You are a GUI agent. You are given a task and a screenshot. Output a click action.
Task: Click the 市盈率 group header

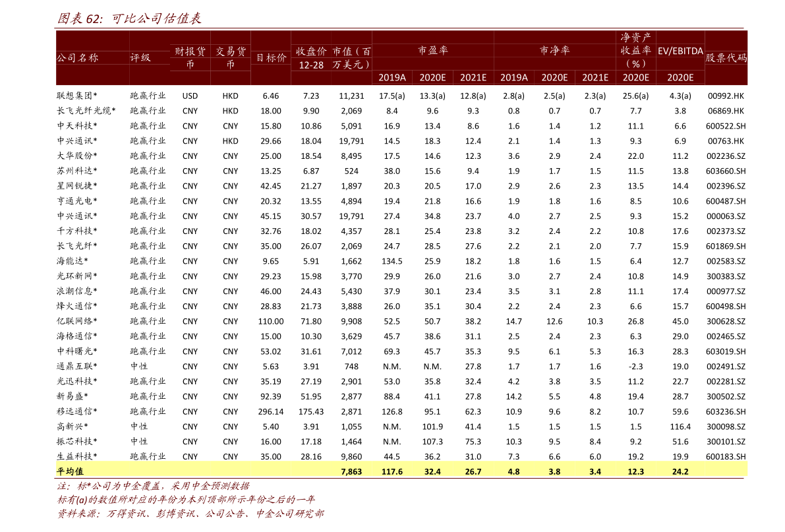click(x=432, y=51)
